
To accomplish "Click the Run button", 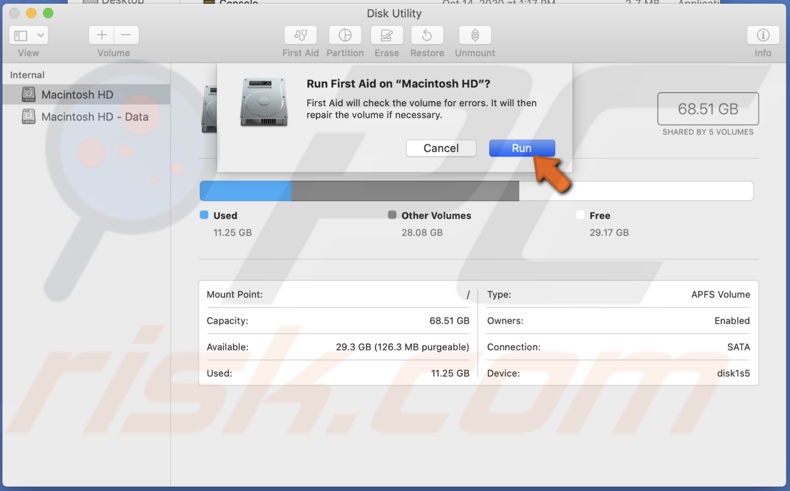I will click(522, 148).
